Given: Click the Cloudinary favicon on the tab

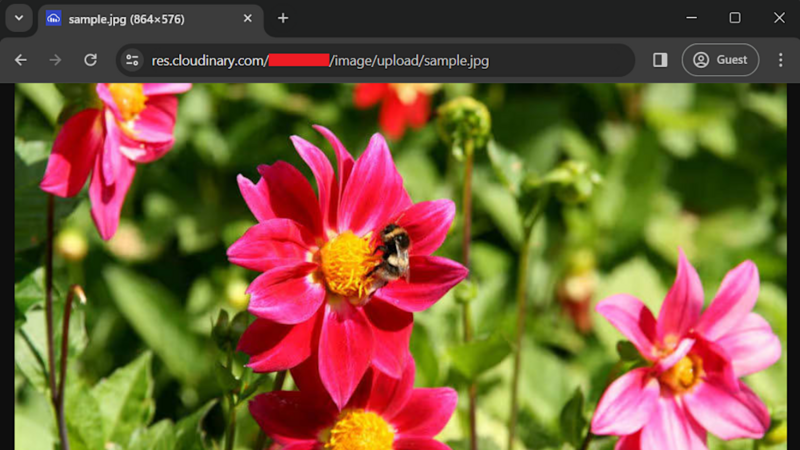Looking at the screenshot, I should (x=54, y=18).
